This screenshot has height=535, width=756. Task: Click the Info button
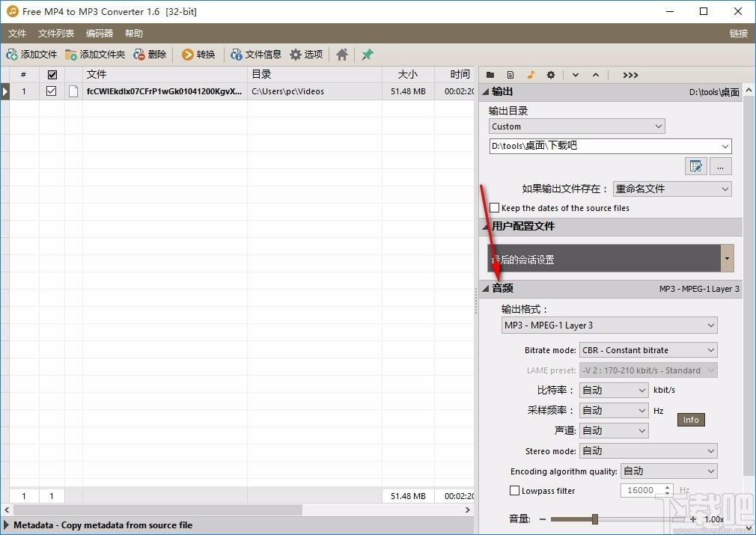coord(691,420)
